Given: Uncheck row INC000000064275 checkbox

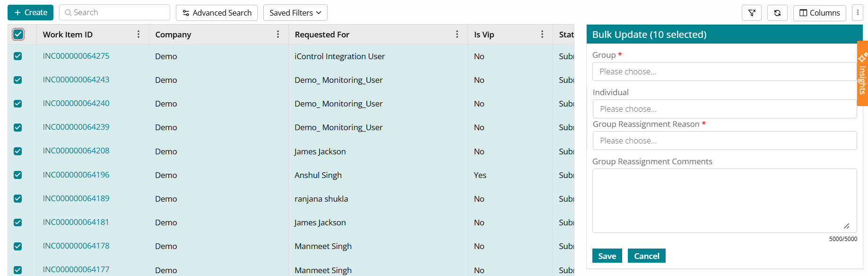Looking at the screenshot, I should click(x=18, y=56).
